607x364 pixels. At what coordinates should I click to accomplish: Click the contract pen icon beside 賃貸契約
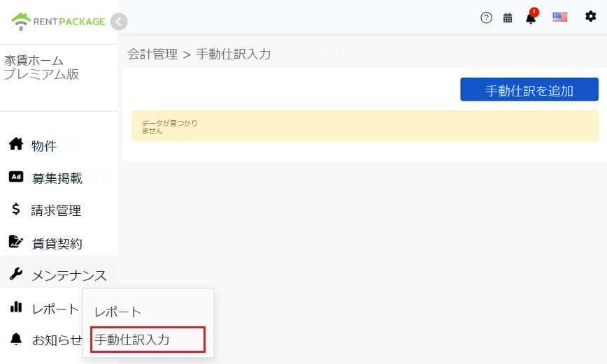pos(16,241)
